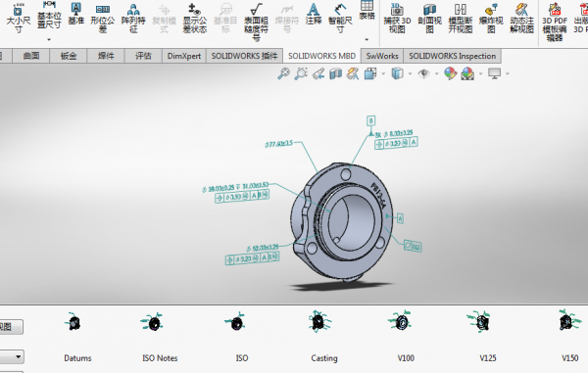Open the 形位公差 geometric tolerance tool
The height and width of the screenshot is (373, 588).
[x=102, y=18]
